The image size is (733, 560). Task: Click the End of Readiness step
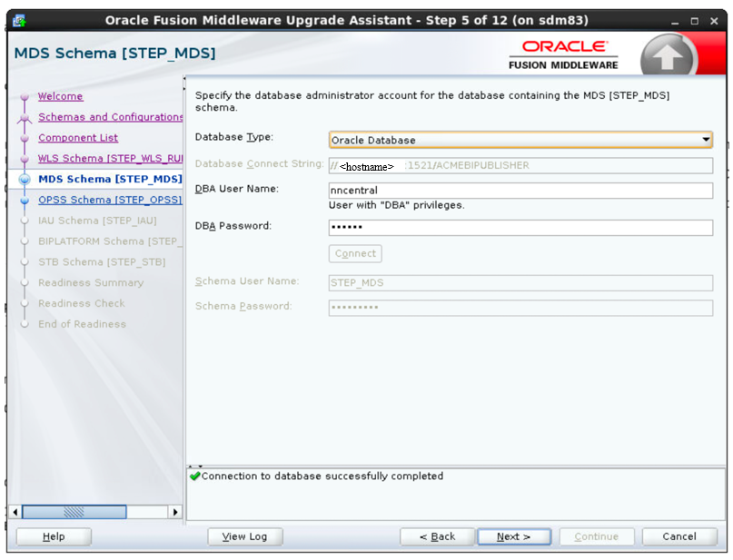(x=82, y=324)
